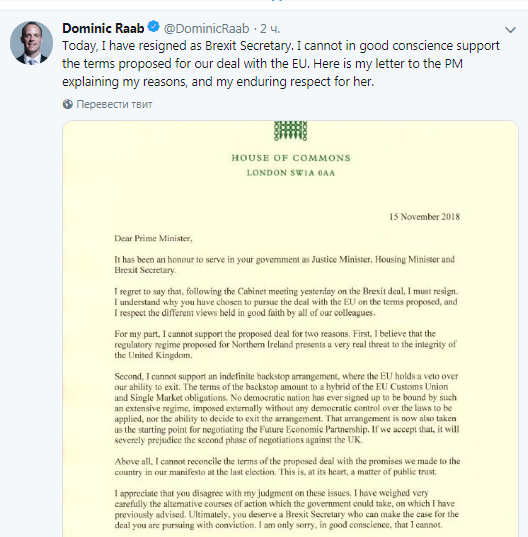Click the tweet text about resigning
The width and height of the screenshot is (528, 537).
(x=281, y=64)
